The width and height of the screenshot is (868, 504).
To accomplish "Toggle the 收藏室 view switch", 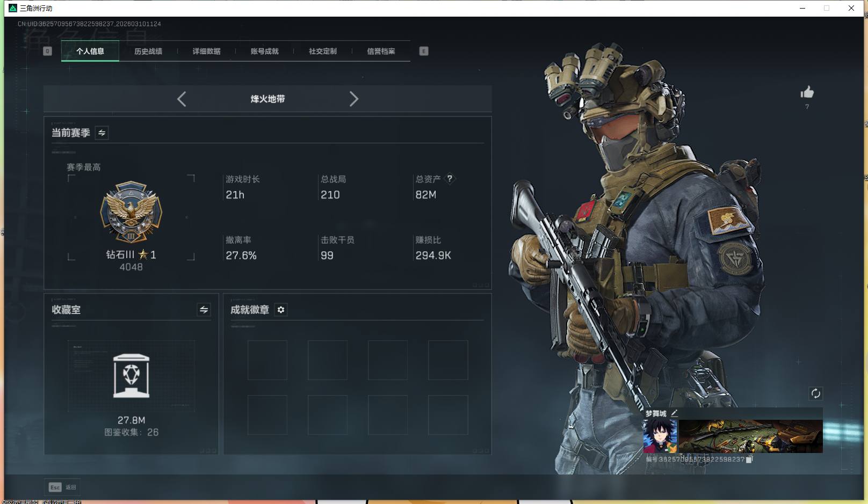I will [204, 310].
